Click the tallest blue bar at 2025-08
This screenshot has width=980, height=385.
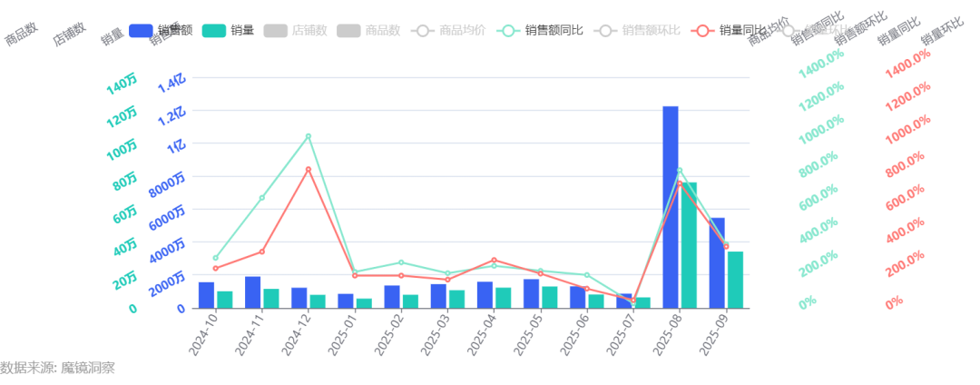point(670,207)
